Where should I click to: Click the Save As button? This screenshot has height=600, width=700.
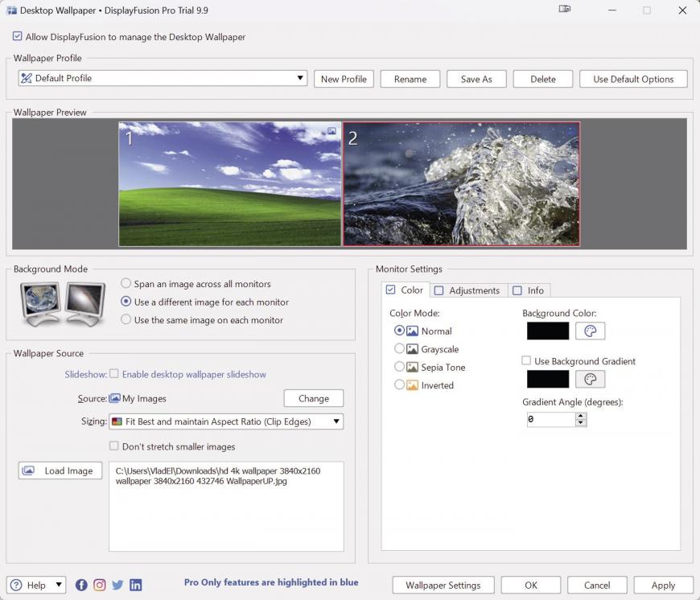point(476,79)
